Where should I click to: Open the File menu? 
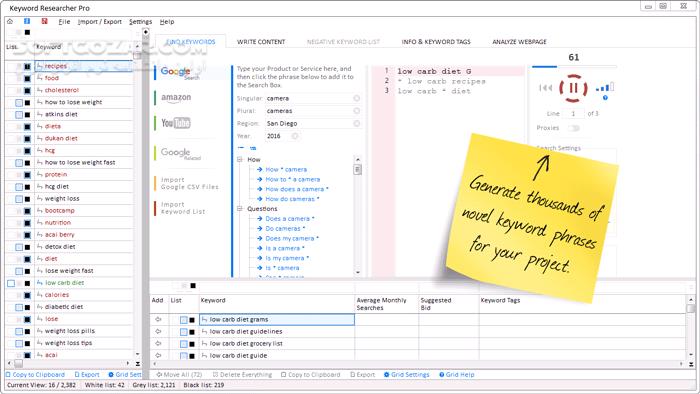coord(64,21)
